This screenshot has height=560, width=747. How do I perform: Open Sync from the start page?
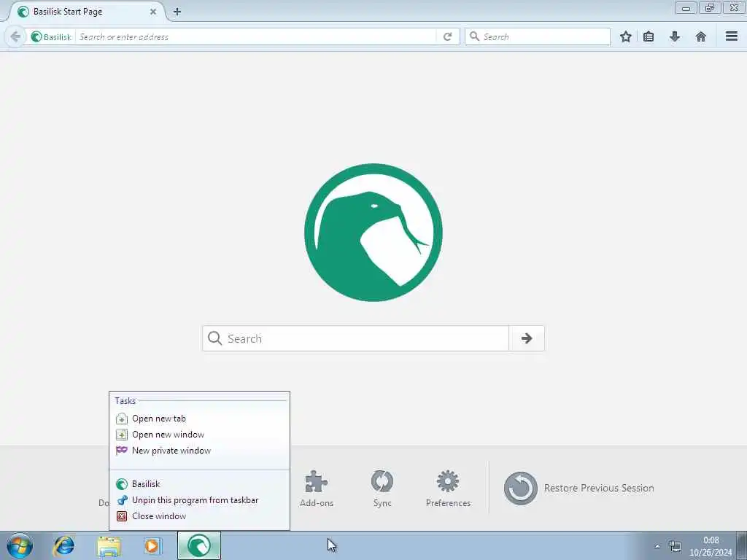coord(382,489)
